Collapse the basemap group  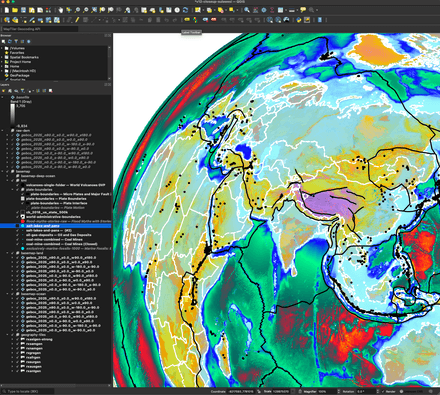coord(3,171)
